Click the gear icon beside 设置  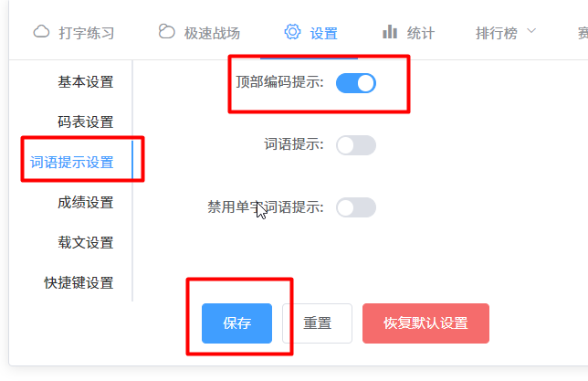pyautogui.click(x=292, y=32)
